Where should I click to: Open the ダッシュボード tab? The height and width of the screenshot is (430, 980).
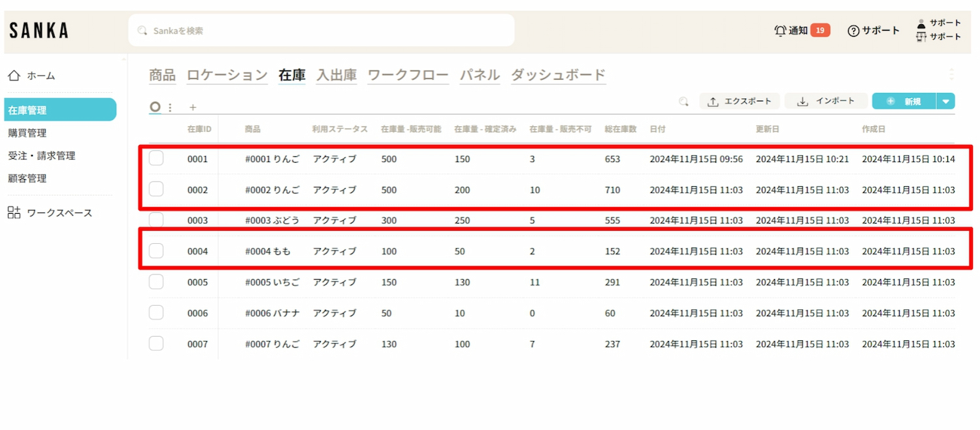click(558, 75)
